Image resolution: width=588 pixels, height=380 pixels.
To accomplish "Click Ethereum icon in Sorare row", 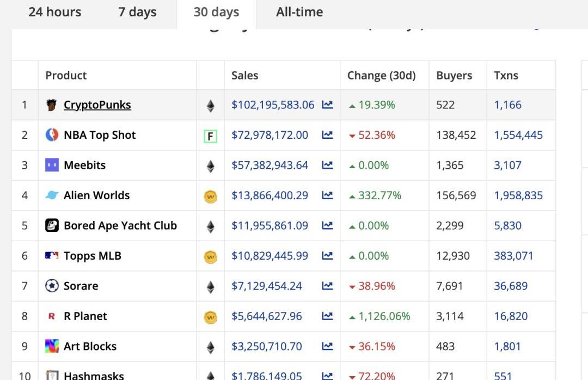I will (x=211, y=287).
